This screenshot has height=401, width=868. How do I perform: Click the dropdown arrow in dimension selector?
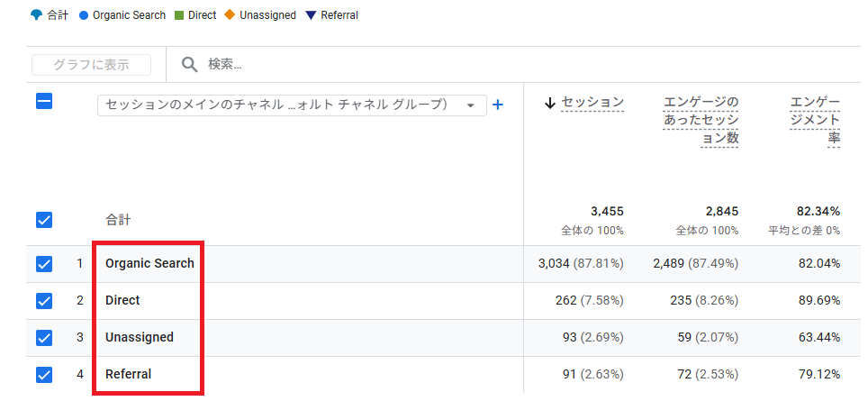click(x=470, y=105)
